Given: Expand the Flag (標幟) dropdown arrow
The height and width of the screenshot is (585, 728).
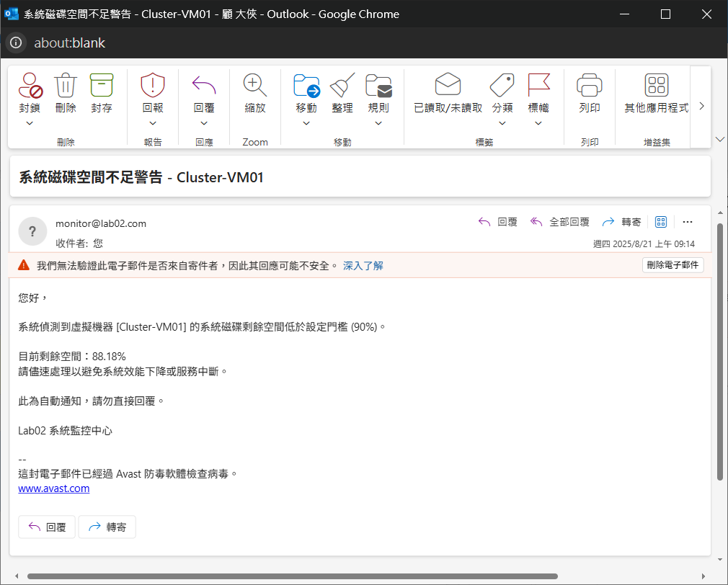Looking at the screenshot, I should pos(538,123).
